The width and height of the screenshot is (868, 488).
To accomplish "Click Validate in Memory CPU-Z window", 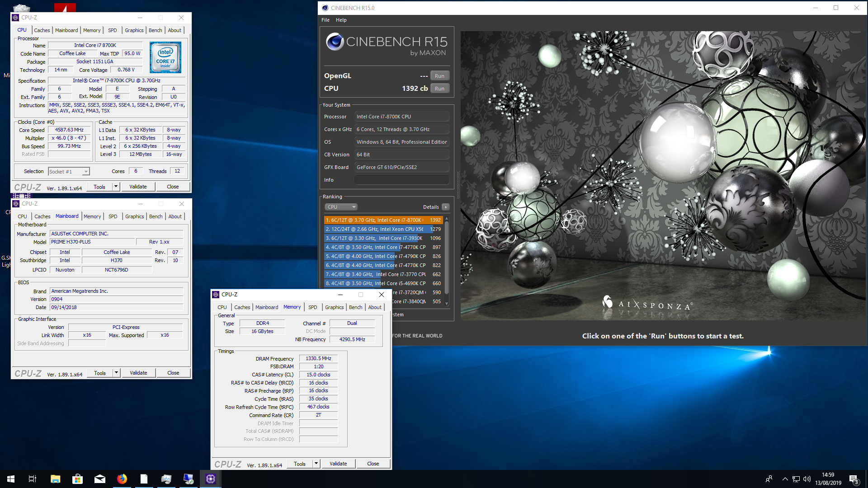I will pyautogui.click(x=338, y=464).
